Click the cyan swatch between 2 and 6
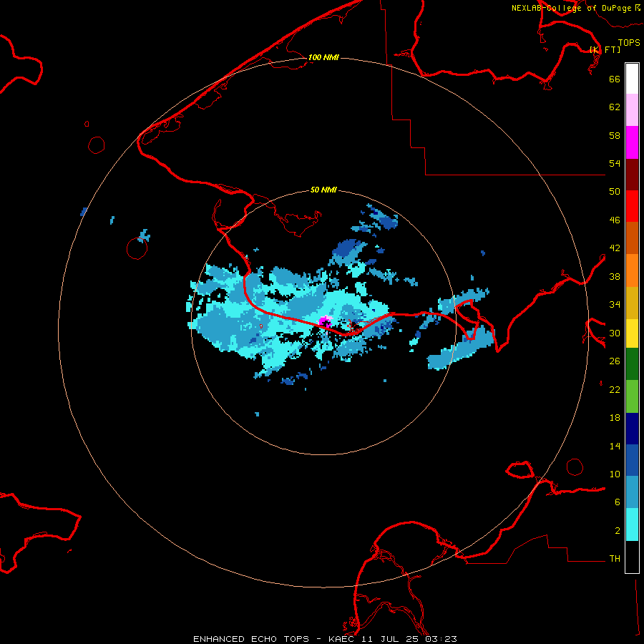Screen dimensions: 644x644 [x=632, y=525]
